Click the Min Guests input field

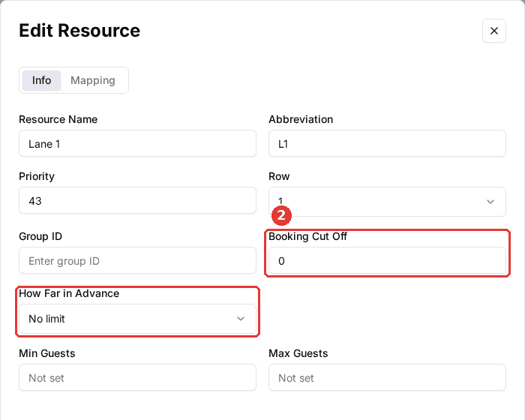click(137, 377)
